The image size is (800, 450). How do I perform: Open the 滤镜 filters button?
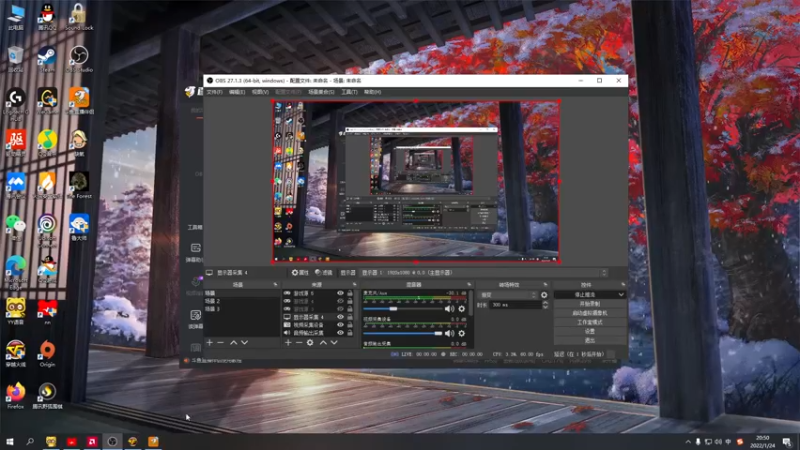323,272
